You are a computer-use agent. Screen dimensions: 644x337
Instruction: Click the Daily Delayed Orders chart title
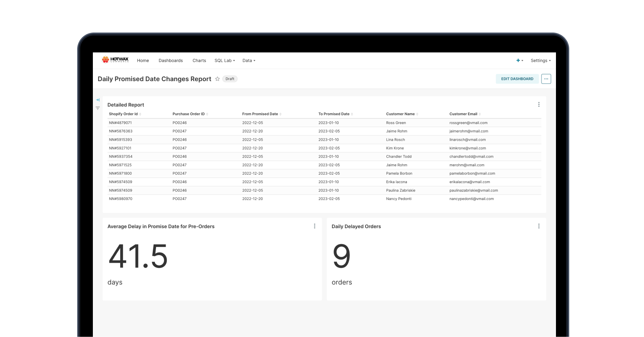[x=356, y=227]
